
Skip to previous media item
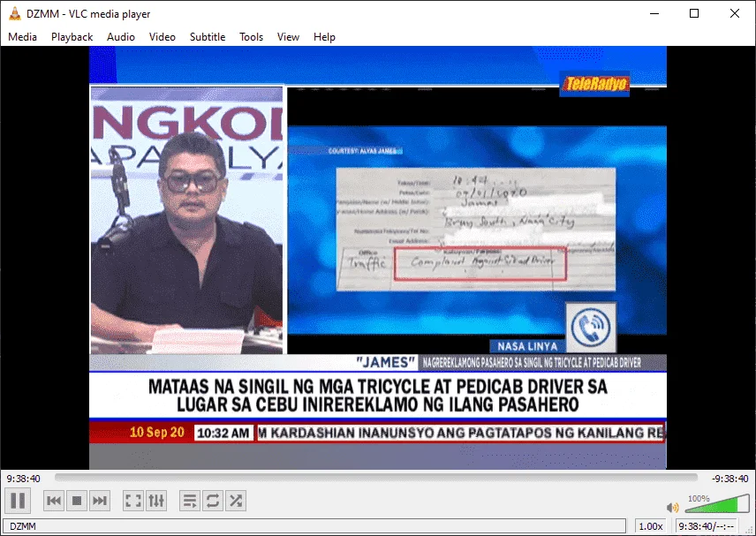pos(54,501)
